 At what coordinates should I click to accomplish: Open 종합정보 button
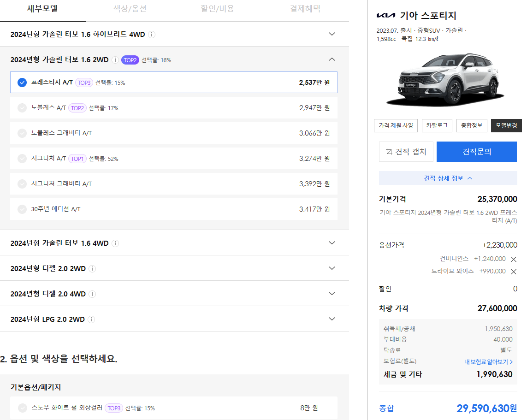(x=472, y=126)
